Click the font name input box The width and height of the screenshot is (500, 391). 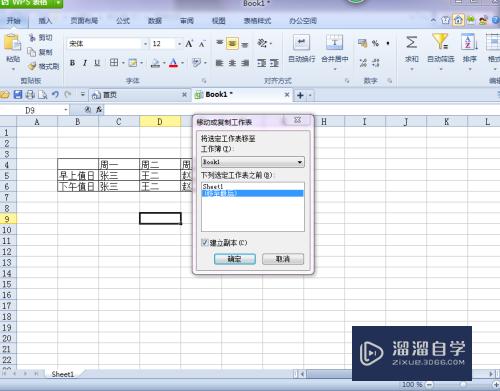[105, 44]
